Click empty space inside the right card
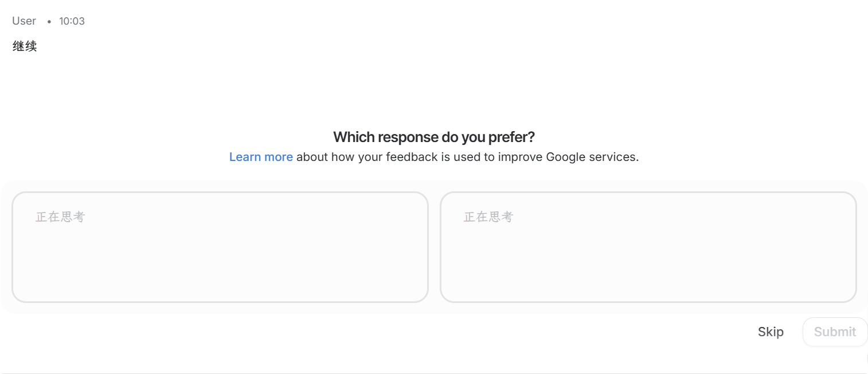 [x=648, y=263]
